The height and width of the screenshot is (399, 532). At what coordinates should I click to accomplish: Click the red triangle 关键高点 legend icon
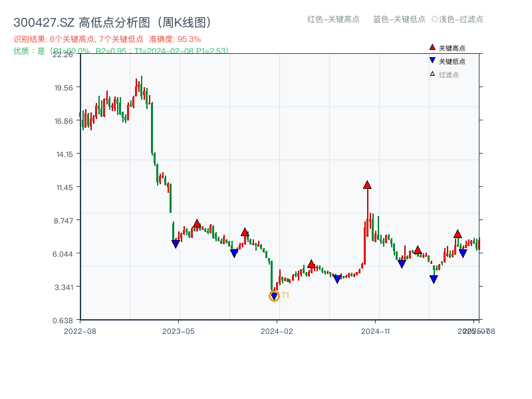click(x=432, y=47)
